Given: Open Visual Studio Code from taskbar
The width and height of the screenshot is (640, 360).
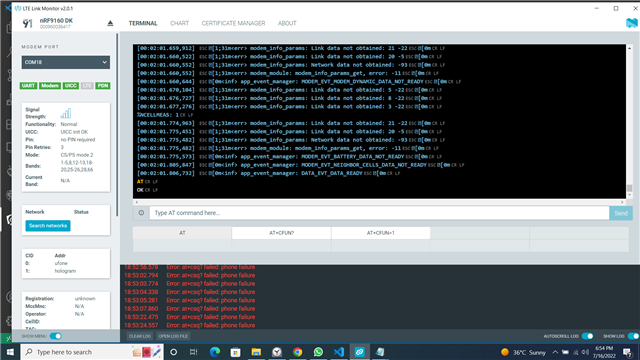Looking at the screenshot, I should click(x=339, y=352).
